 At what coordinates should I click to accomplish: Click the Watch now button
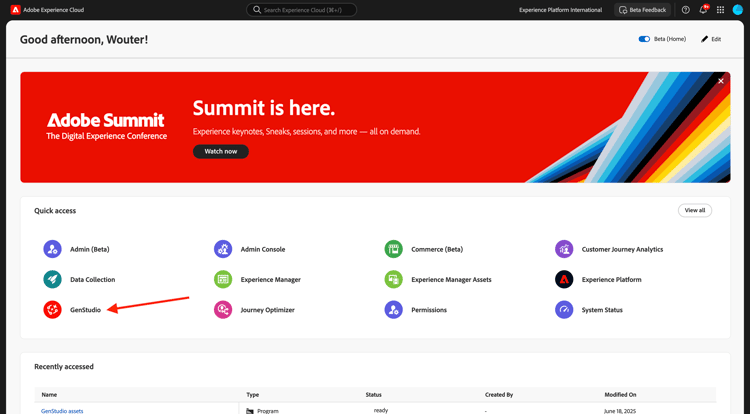pos(221,151)
